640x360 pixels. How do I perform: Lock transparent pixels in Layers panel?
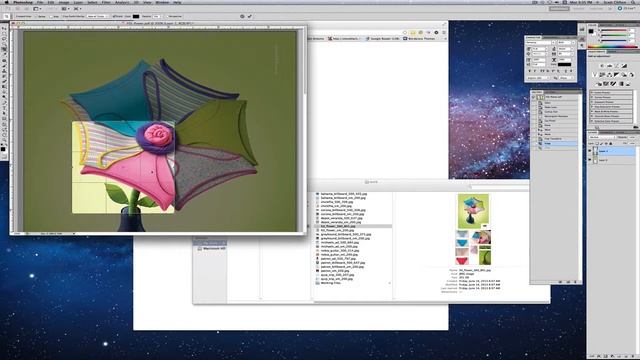pyautogui.click(x=598, y=144)
